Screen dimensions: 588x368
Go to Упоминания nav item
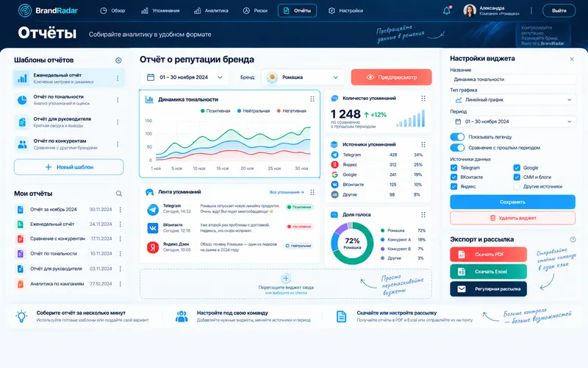[160, 10]
